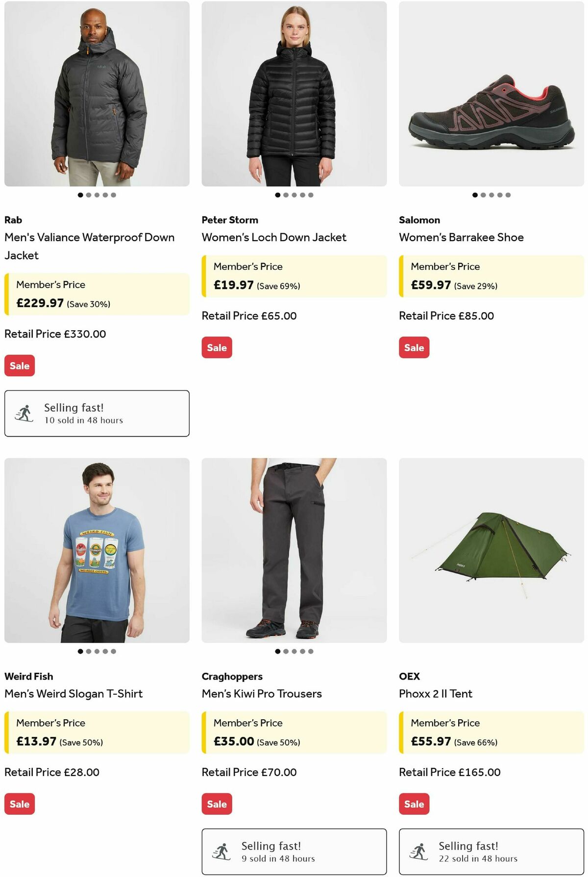Click the Sale badge under the OEX tent
Viewport: 588px width, 877px height.
pos(414,804)
